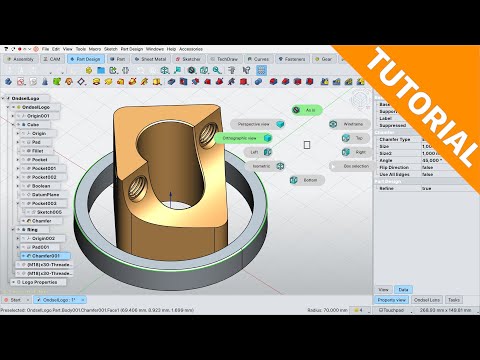
Task: Click the Top view cube icon
Action: 346,138
